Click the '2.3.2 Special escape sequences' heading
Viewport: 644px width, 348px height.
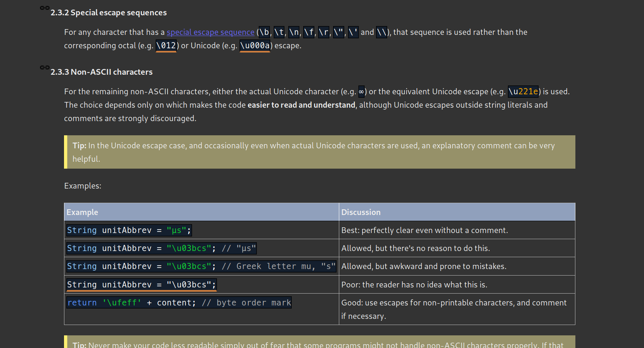(x=108, y=13)
